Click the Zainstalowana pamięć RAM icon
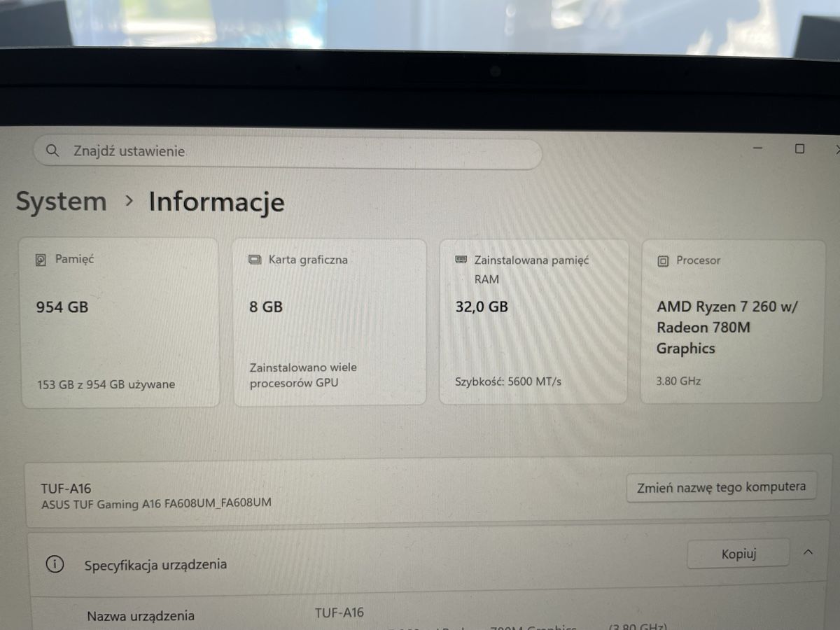 [461, 260]
